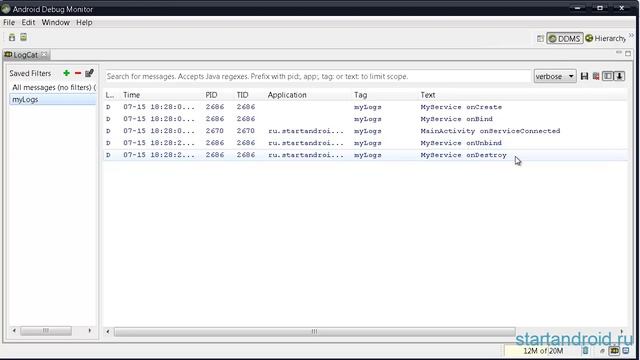Image resolution: width=640 pixels, height=360 pixels.
Task: Click the Android Debug Monitor title icon
Action: 6,9
